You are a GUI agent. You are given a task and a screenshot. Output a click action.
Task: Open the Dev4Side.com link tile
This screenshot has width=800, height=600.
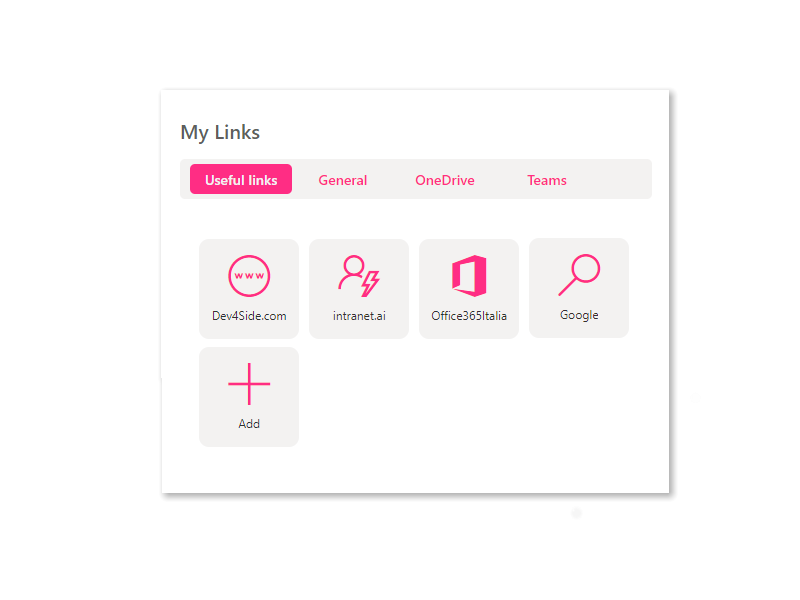pos(249,289)
